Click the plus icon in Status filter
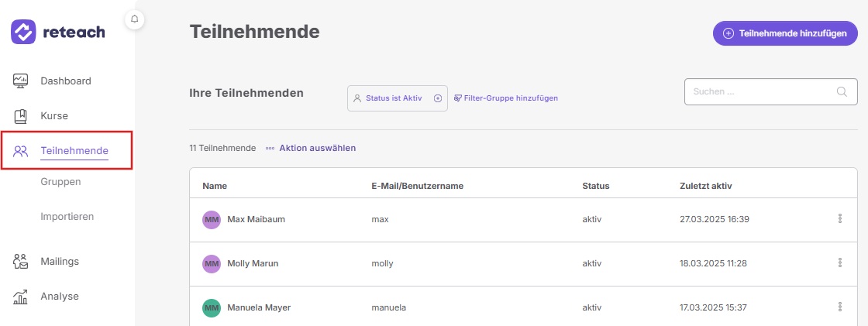The height and width of the screenshot is (326, 868). click(437, 98)
